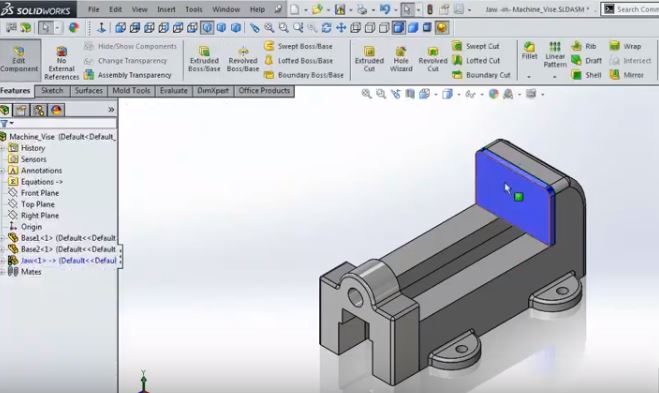
Task: Click Lofted Cut command
Action: click(476, 61)
